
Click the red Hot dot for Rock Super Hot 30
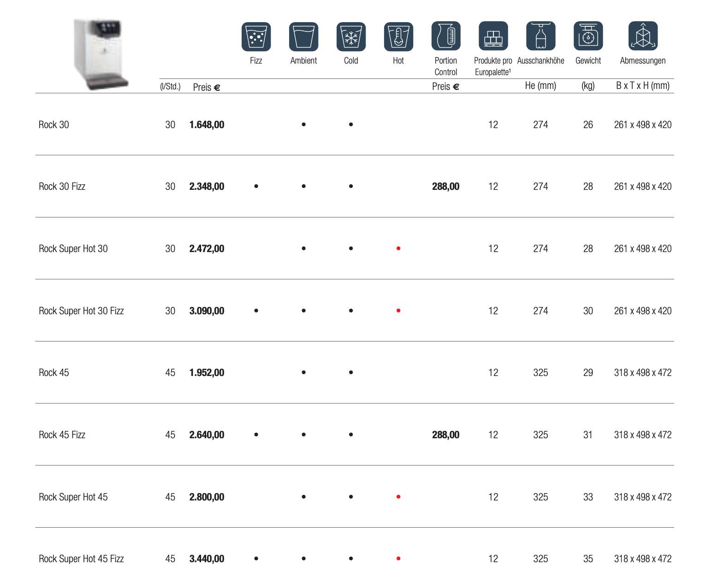click(x=398, y=248)
